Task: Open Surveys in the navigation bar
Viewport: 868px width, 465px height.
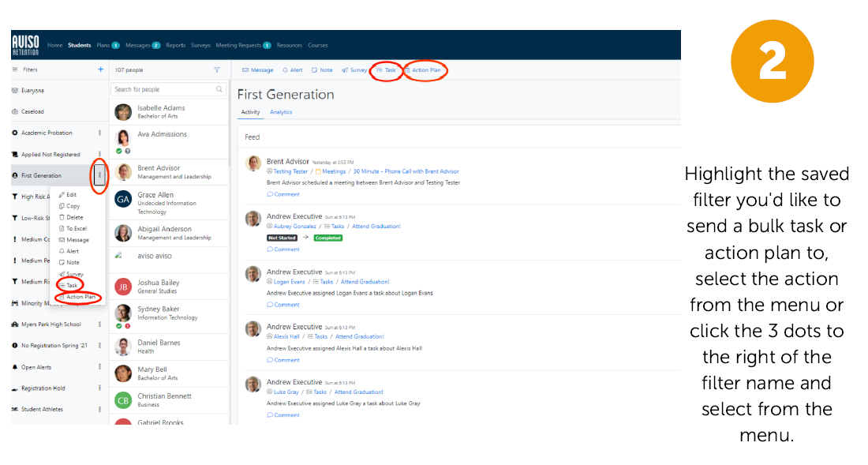Action: (x=200, y=45)
